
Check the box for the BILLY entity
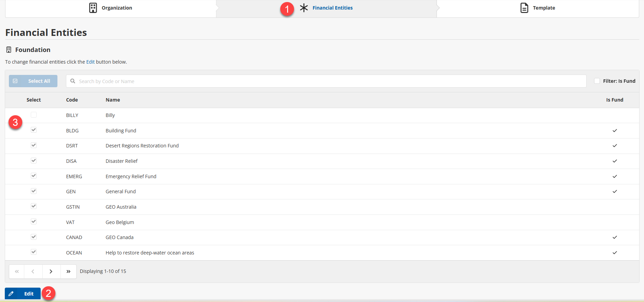pos(33,115)
